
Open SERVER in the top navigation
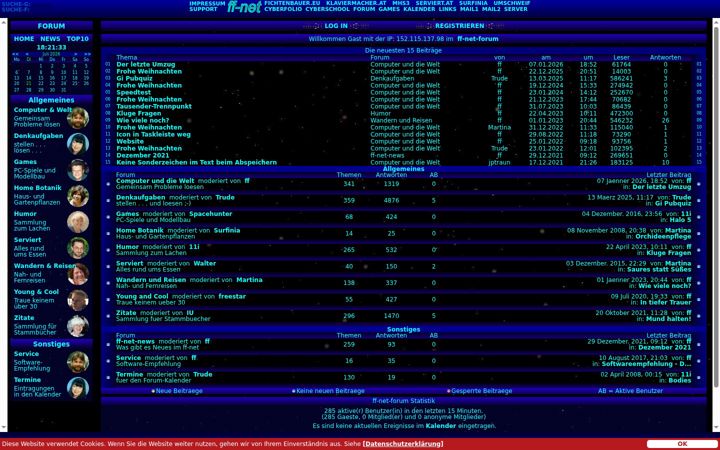tap(516, 9)
